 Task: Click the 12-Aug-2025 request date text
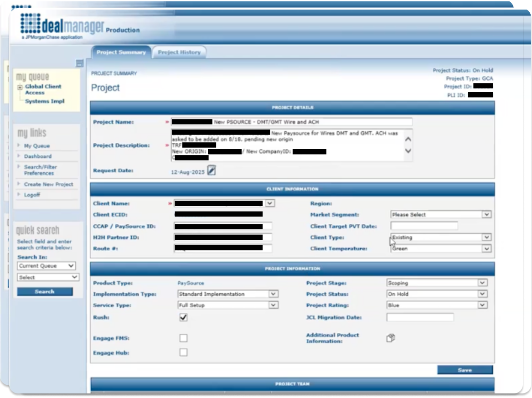click(x=188, y=172)
